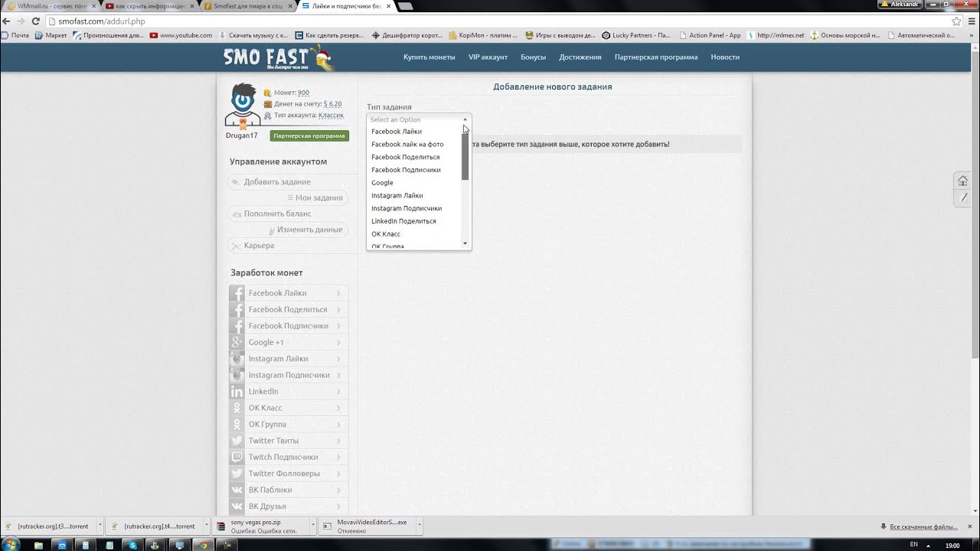
Task: Click the $ 6.20 money balance link
Action: coord(332,104)
